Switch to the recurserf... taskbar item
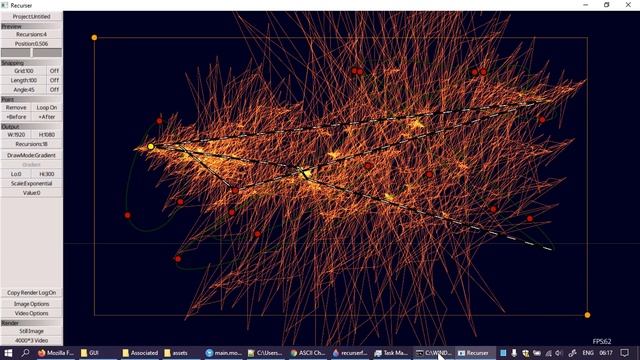This screenshot has width=640, height=360. click(350, 353)
